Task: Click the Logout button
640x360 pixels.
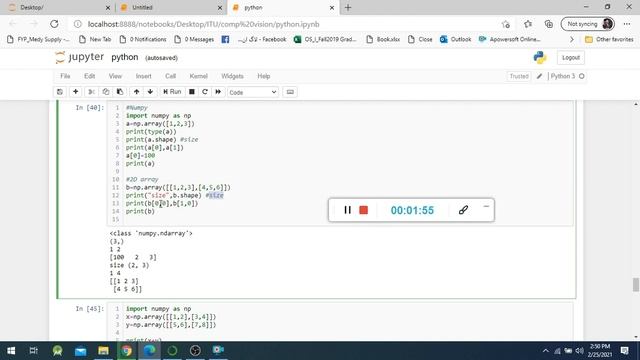Action: (571, 58)
